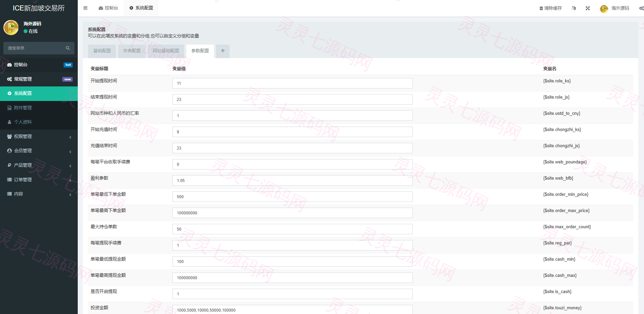Click the user avatar in sidebar
644x314 pixels.
coord(11,27)
